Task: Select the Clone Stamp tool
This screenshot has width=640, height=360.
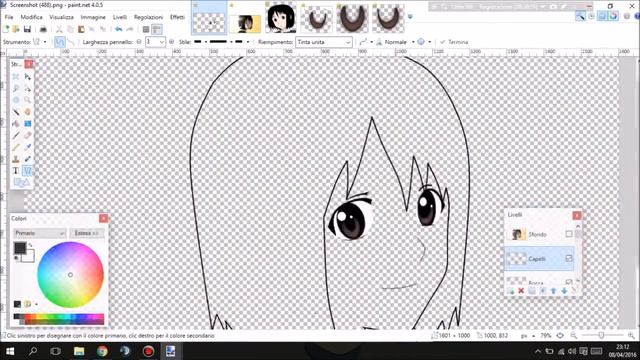Action: click(x=16, y=159)
